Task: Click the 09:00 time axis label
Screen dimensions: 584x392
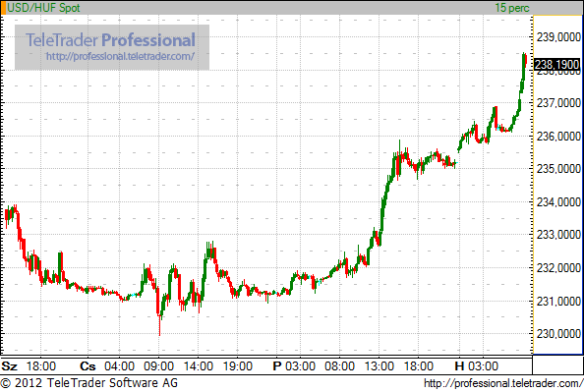Action: pos(158,366)
